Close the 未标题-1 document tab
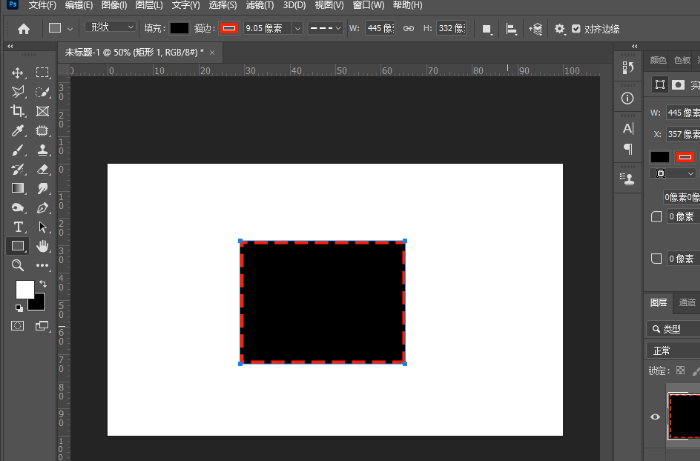This screenshot has width=700, height=461. (212, 53)
